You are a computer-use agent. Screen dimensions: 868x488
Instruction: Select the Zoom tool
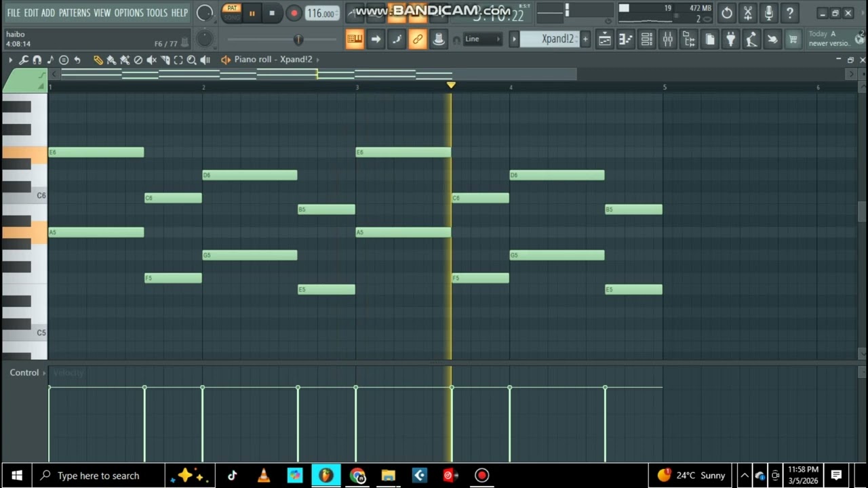coord(192,60)
